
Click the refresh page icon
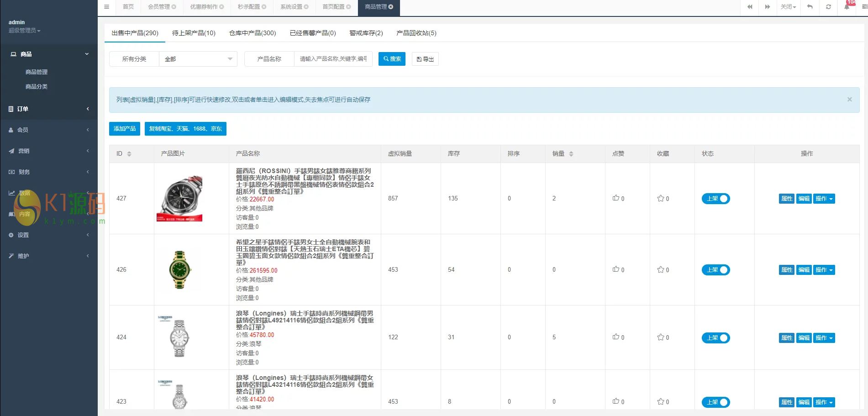coord(828,7)
